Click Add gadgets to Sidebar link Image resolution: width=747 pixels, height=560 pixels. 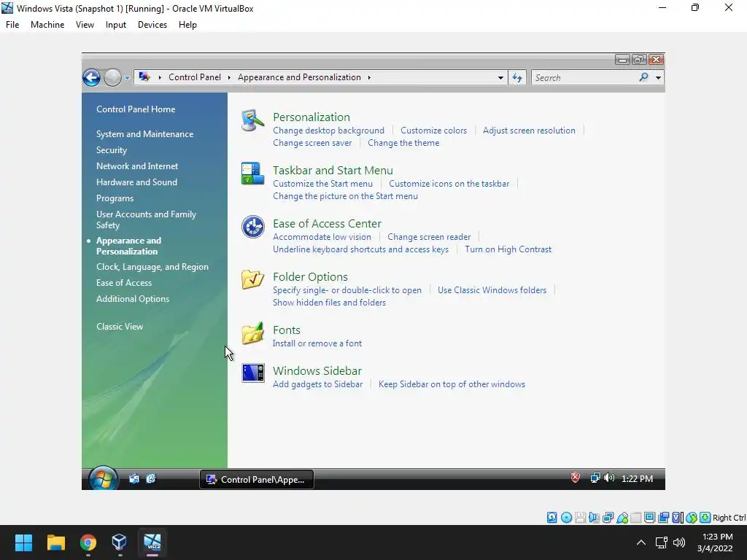click(318, 384)
